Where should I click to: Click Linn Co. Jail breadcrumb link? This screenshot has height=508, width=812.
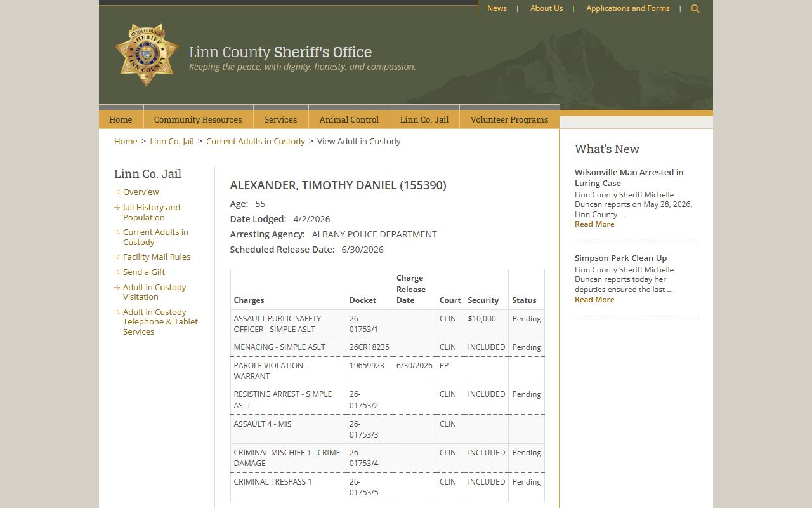172,141
